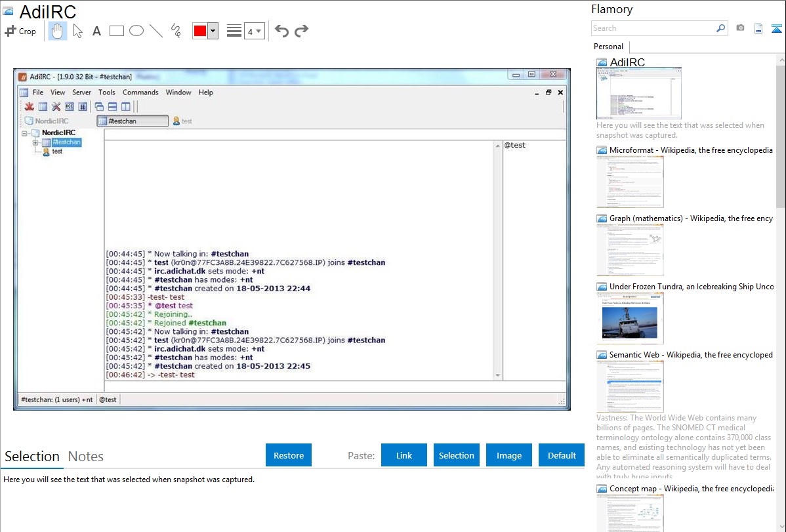The image size is (786, 532).
Task: Select the text annotation tool A
Action: [x=96, y=31]
